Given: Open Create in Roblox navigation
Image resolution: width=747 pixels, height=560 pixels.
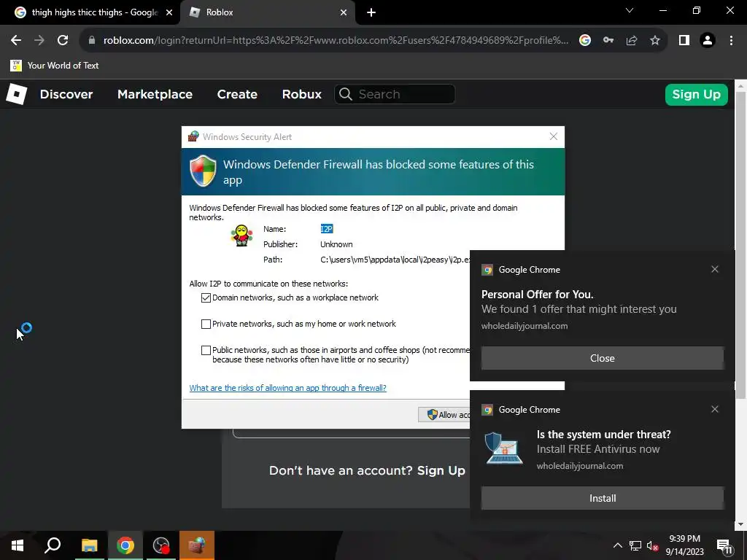Looking at the screenshot, I should coord(237,94).
